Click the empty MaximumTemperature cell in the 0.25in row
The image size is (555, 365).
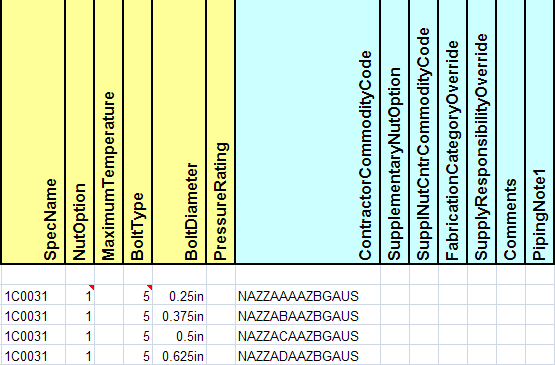pos(109,295)
